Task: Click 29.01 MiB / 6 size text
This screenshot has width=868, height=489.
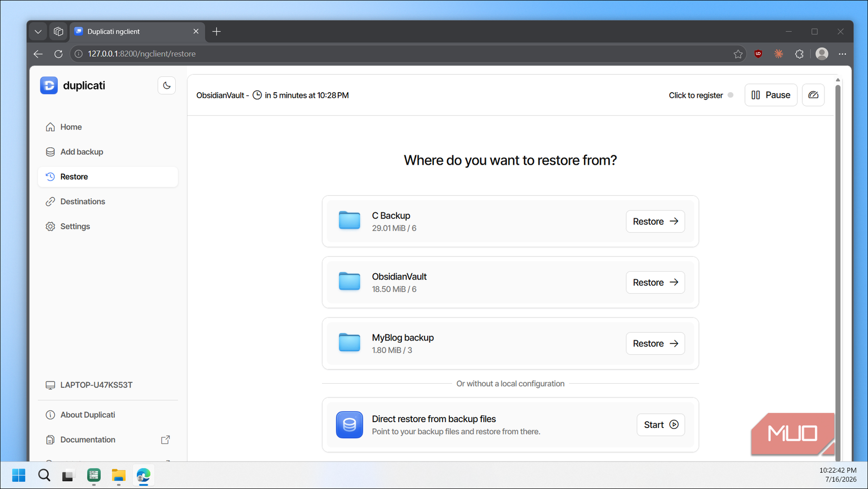Action: coord(394,228)
